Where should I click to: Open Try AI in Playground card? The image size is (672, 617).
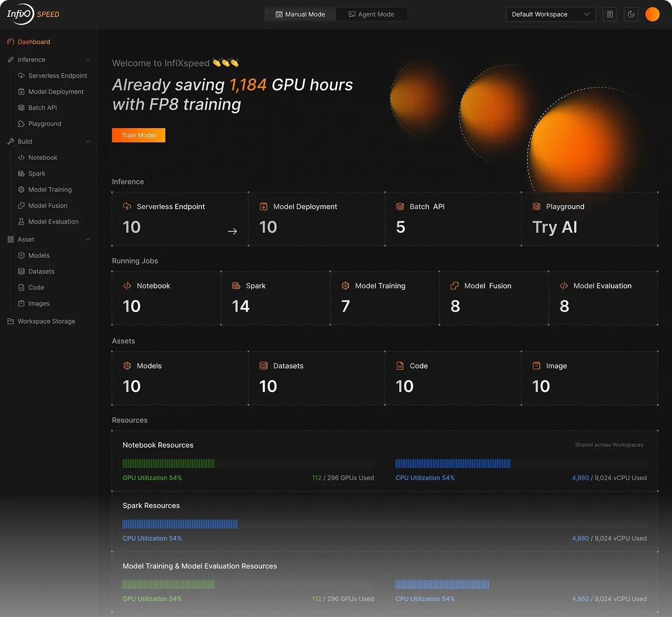[x=555, y=227]
